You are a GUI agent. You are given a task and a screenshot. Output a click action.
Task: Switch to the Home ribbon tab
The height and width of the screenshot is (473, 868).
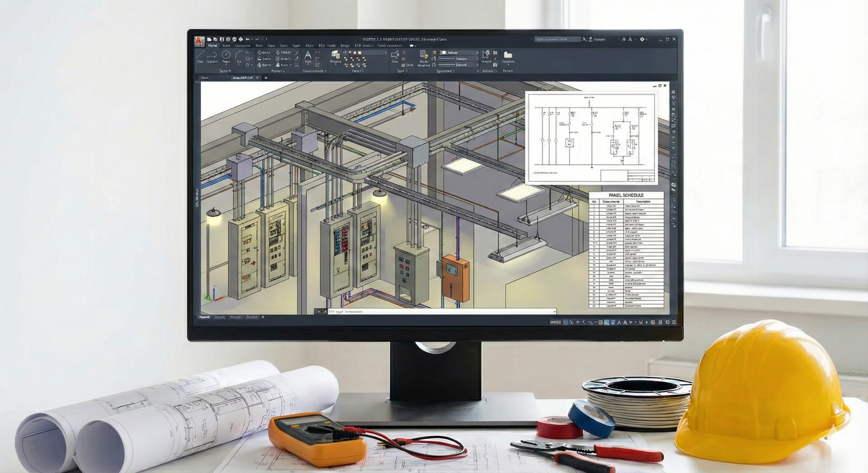pyautogui.click(x=213, y=46)
